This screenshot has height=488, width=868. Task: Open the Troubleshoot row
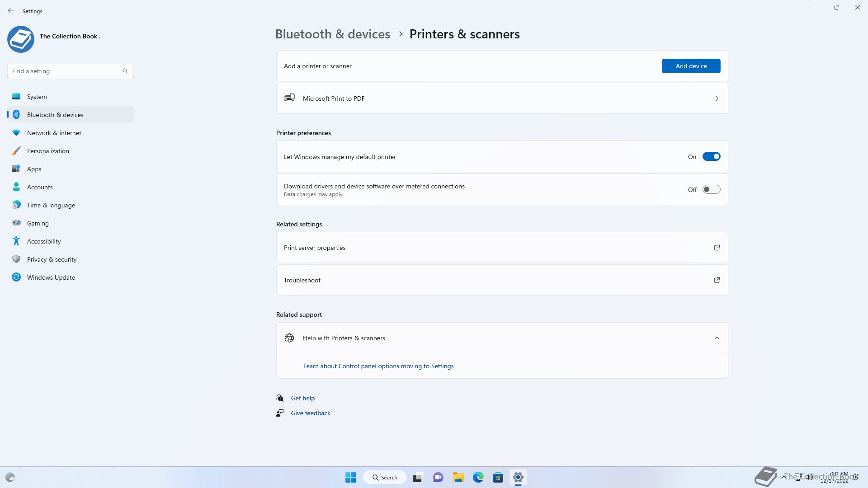[502, 280]
